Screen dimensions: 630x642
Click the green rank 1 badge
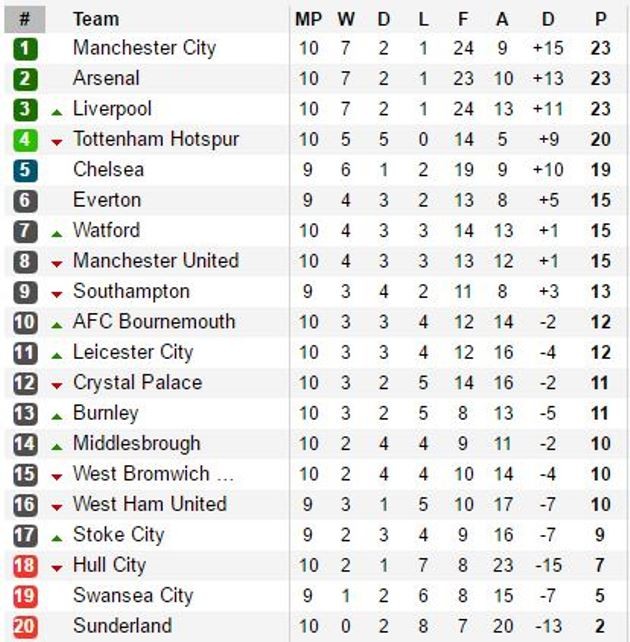coord(25,49)
